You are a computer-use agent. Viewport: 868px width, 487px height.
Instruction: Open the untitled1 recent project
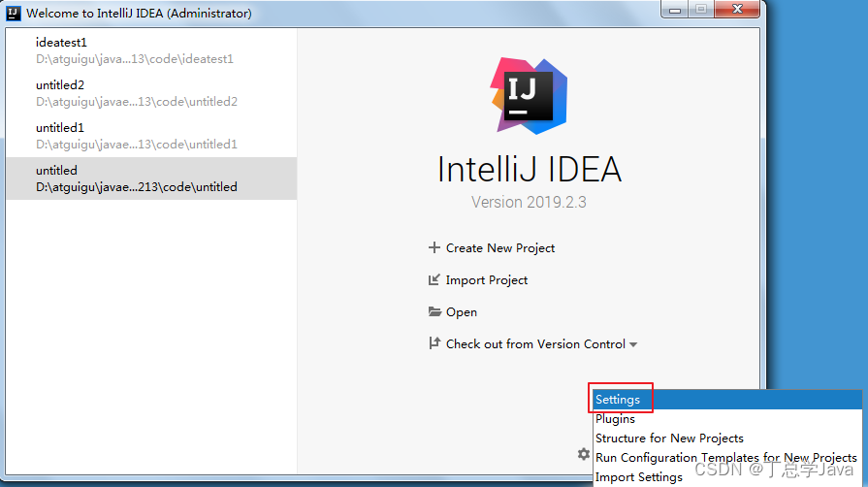point(151,136)
